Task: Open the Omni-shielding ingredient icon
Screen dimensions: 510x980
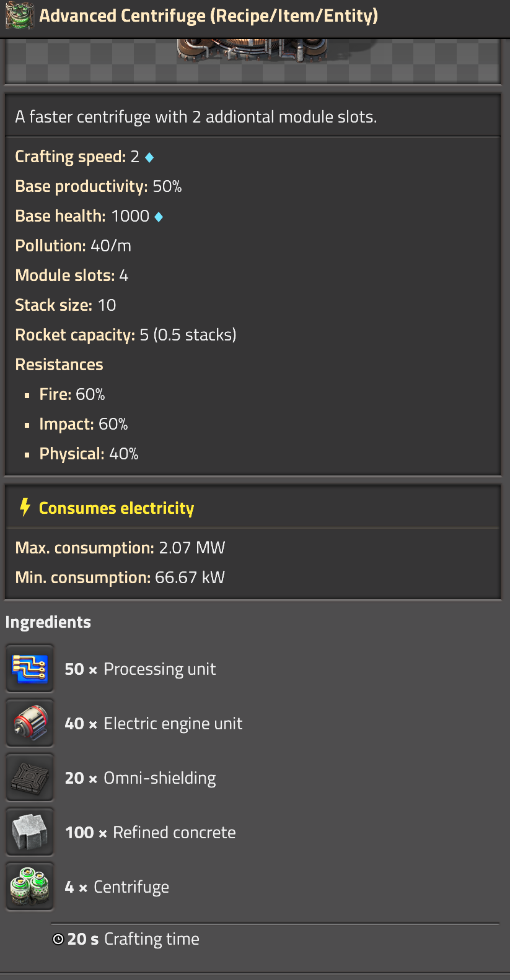Action: 30,778
